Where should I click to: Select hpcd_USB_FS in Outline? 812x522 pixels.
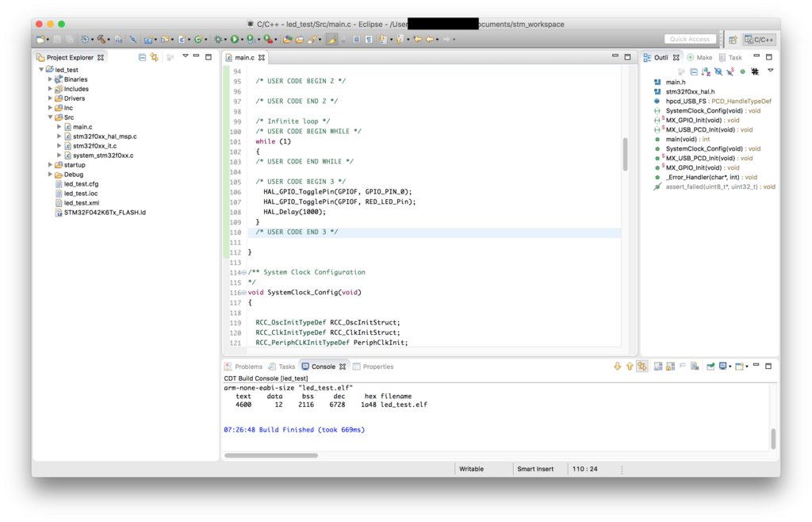coord(713,101)
